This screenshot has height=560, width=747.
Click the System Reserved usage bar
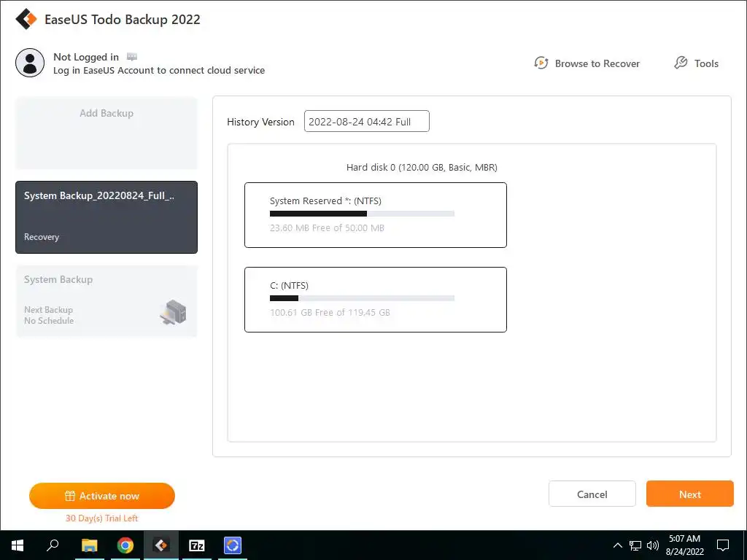point(362,214)
